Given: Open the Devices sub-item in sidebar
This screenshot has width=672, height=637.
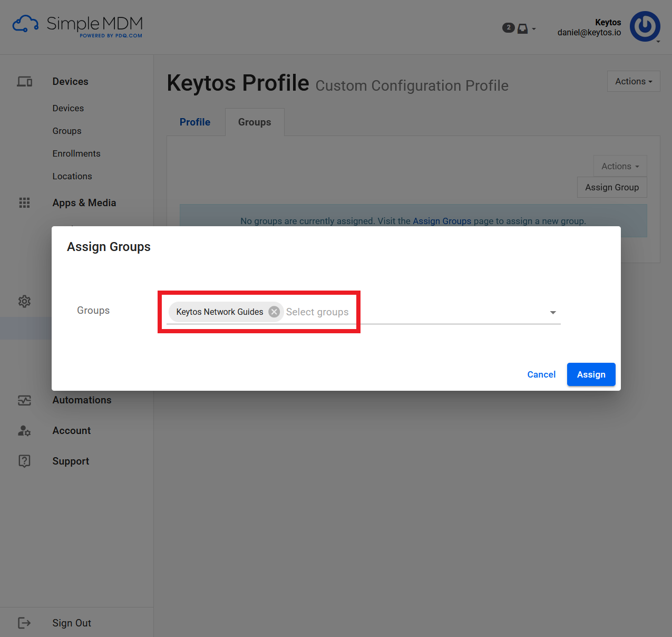Looking at the screenshot, I should (x=68, y=108).
